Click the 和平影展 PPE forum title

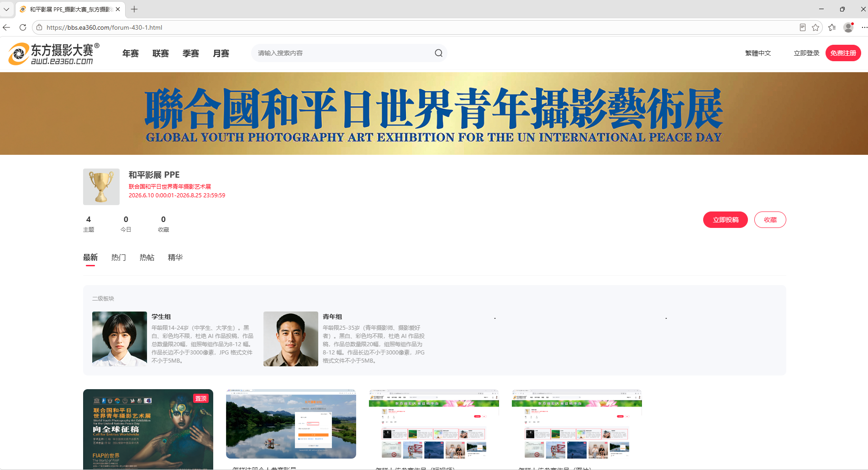coord(154,175)
